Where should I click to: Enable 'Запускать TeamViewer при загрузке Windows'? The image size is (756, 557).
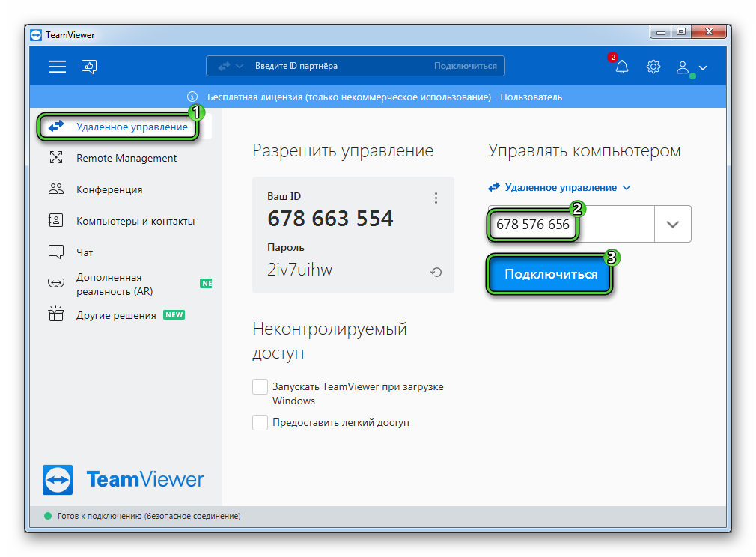(260, 387)
